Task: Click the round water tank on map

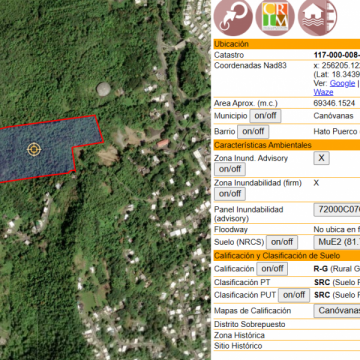Action: point(104,89)
